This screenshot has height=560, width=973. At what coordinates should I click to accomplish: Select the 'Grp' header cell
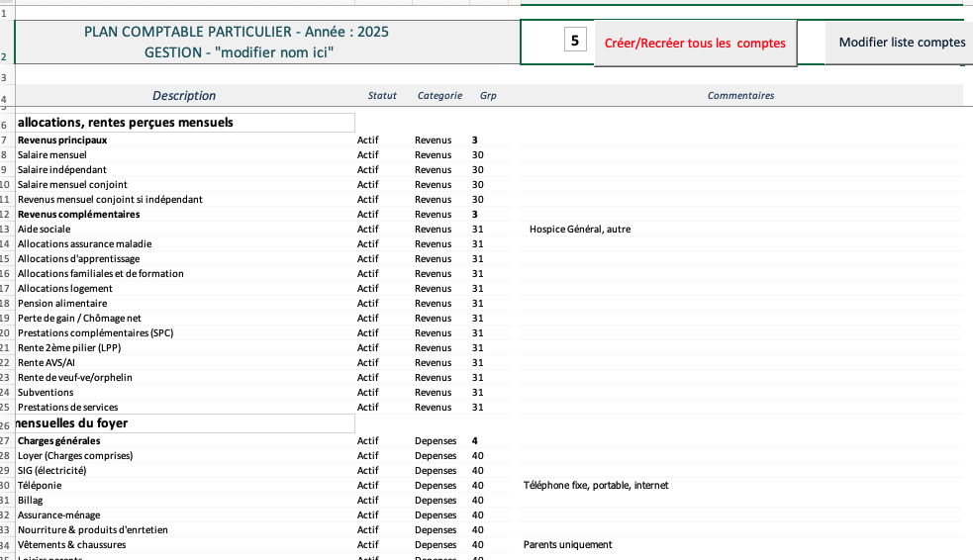[488, 96]
